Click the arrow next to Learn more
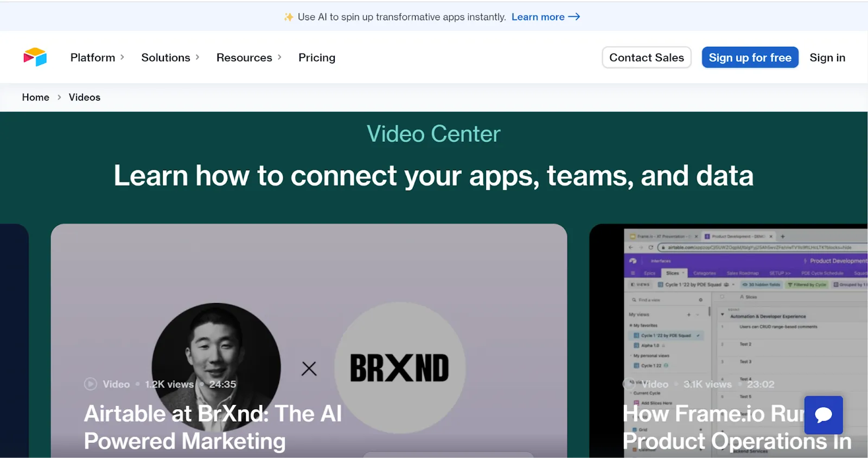Screen dimensions: 868x458 [x=574, y=17]
